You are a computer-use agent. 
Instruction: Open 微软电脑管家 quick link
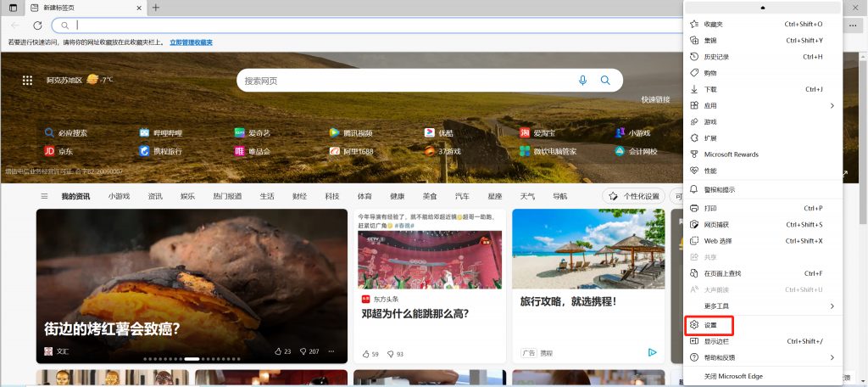click(x=548, y=151)
